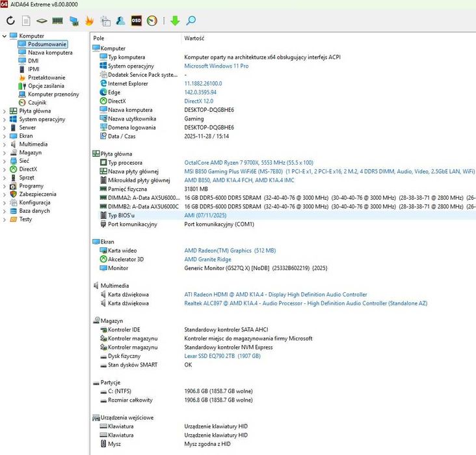The height and width of the screenshot is (455, 476).
Task: Open the report wizard toolbar icon
Action: coord(105,21)
